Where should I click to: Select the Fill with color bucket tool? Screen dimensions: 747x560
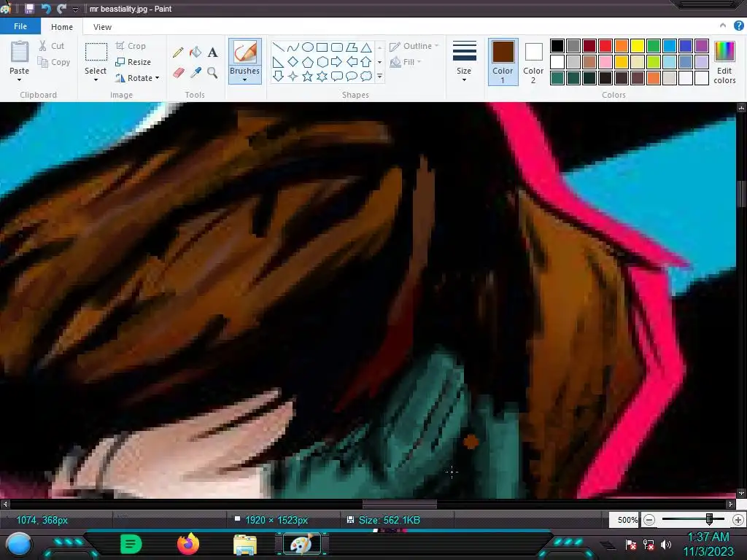click(196, 52)
